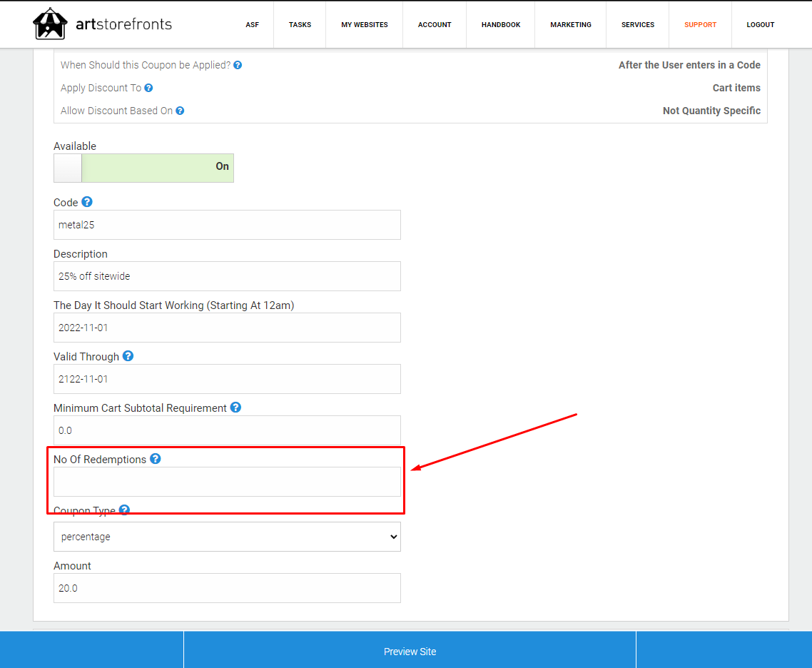The width and height of the screenshot is (812, 668).
Task: Click help icon next to Apply Discount To
Action: tap(148, 88)
